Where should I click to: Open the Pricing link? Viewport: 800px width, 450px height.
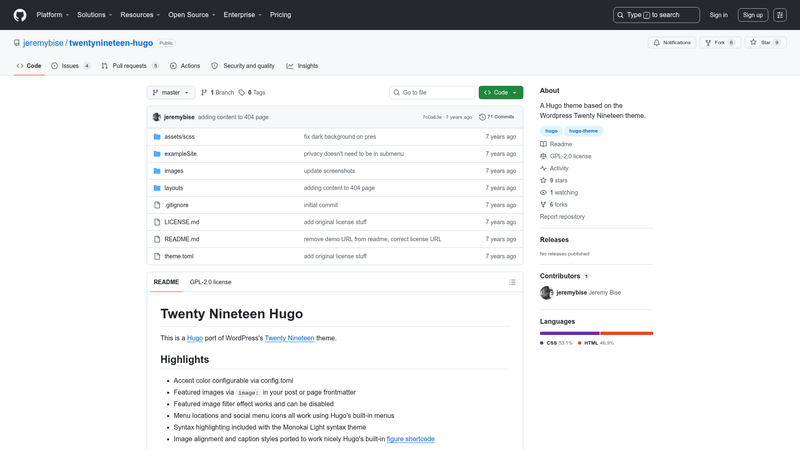(280, 15)
